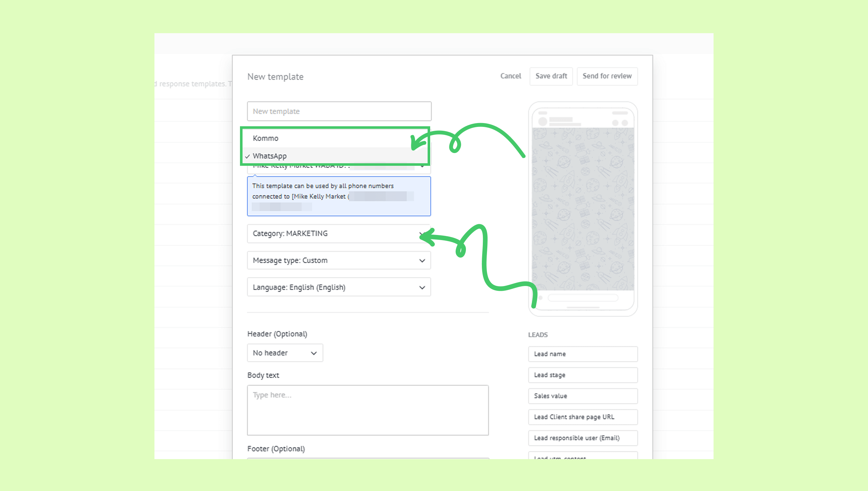Focus the New template name field
The image size is (868, 491).
339,111
